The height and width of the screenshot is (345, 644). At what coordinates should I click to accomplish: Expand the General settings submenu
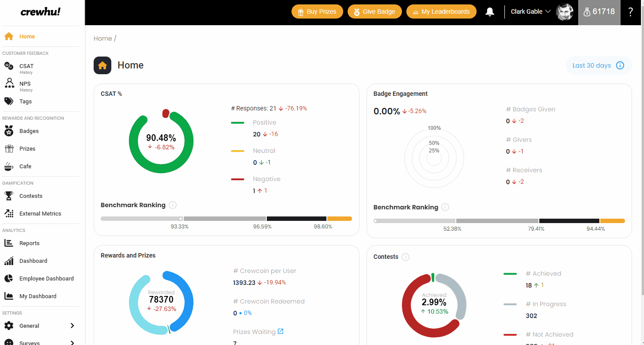point(72,326)
